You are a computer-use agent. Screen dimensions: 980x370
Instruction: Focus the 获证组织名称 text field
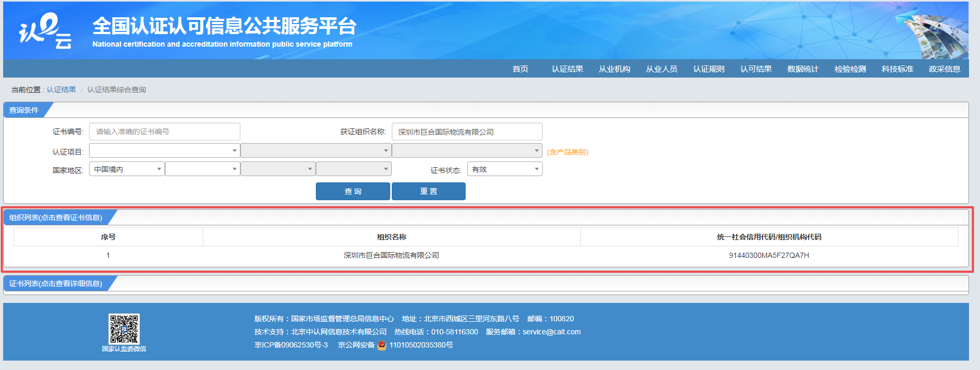[x=467, y=132]
